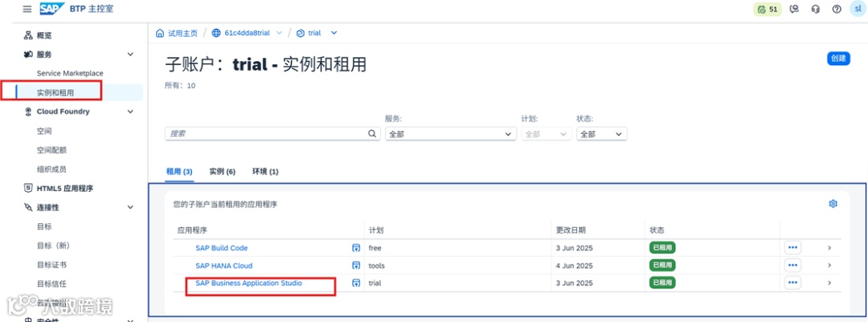The height and width of the screenshot is (322, 868).
Task: Click the search magnifier icon
Action: 372,134
